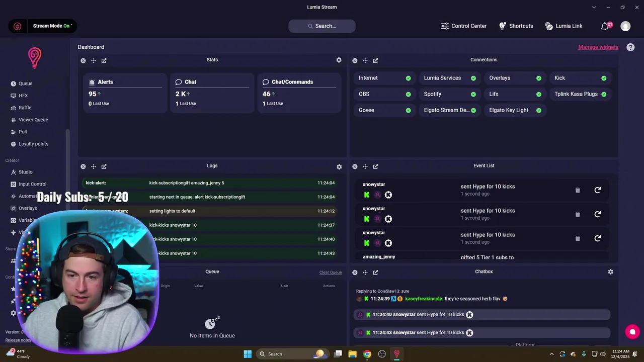Click the Overlays connection status
Screen dimensions: 644x362
(515, 78)
